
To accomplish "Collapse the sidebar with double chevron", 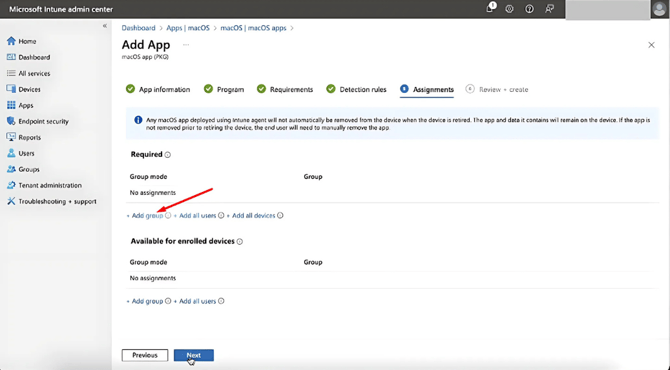I will [x=105, y=26].
